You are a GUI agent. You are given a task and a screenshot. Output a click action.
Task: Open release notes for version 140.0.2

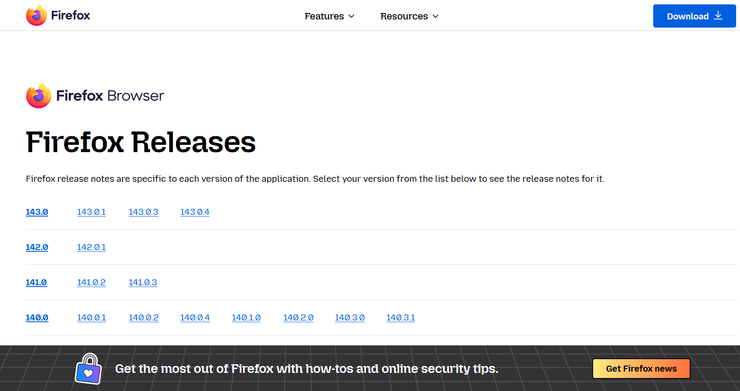tap(143, 318)
